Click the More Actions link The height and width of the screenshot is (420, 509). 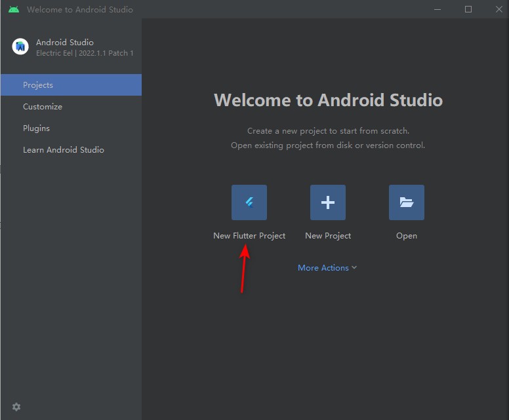pos(323,268)
